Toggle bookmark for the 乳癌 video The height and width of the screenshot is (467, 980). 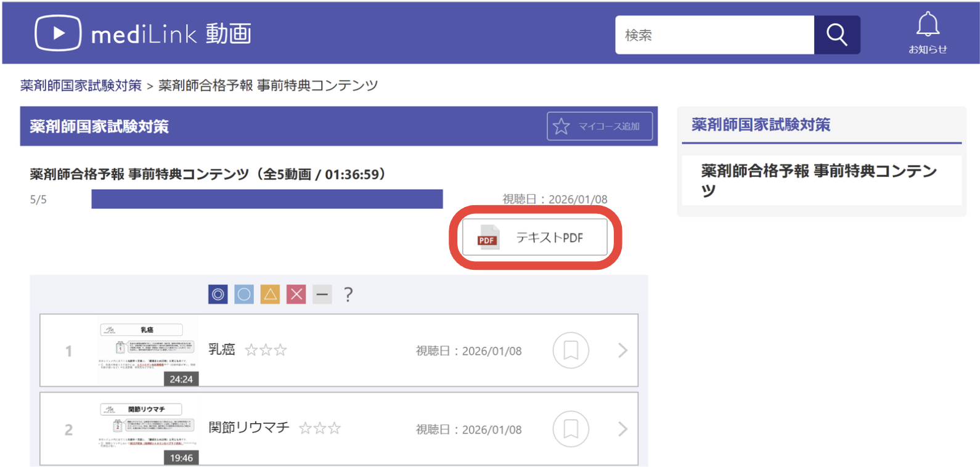[571, 351]
